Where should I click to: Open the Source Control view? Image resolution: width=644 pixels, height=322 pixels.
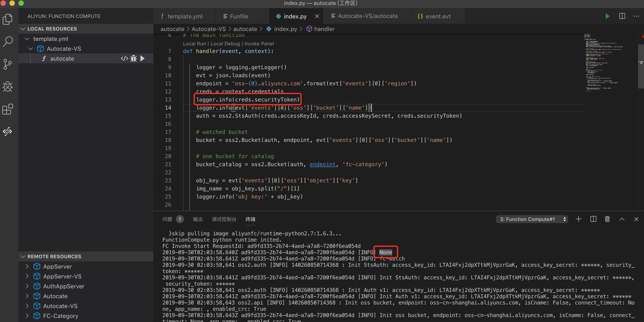pos(7,64)
